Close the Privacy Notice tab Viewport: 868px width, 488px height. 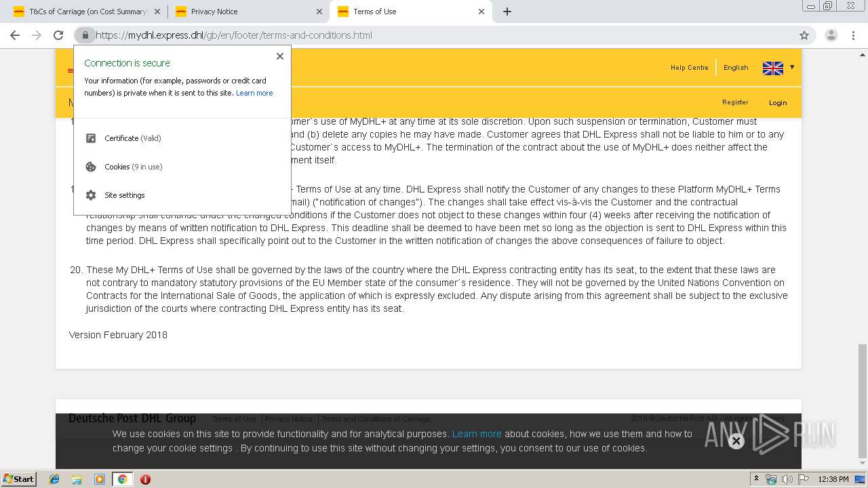319,12
